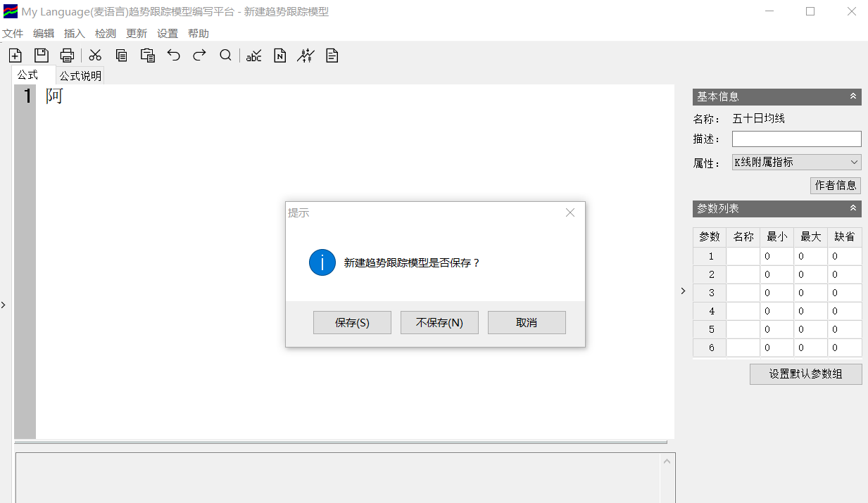Click the undo arrow icon
The height and width of the screenshot is (503, 868).
point(174,56)
